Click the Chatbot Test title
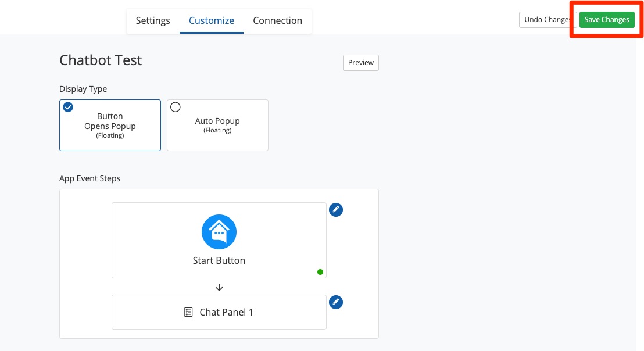 (101, 60)
